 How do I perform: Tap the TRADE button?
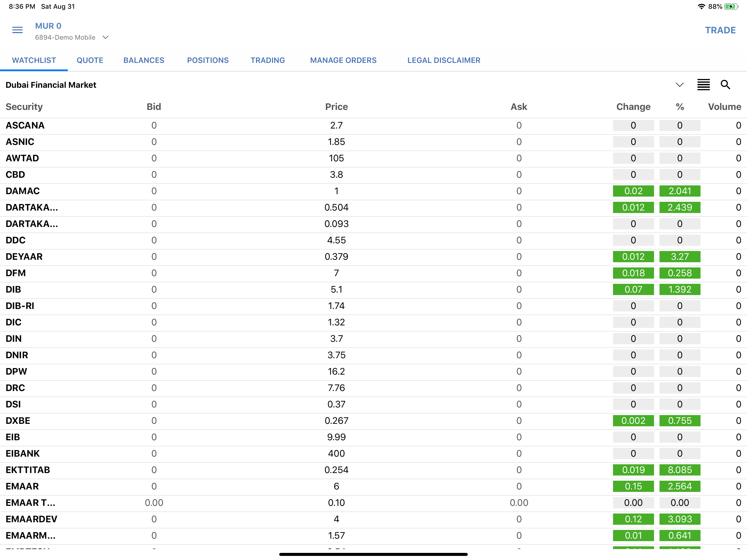[x=720, y=30]
